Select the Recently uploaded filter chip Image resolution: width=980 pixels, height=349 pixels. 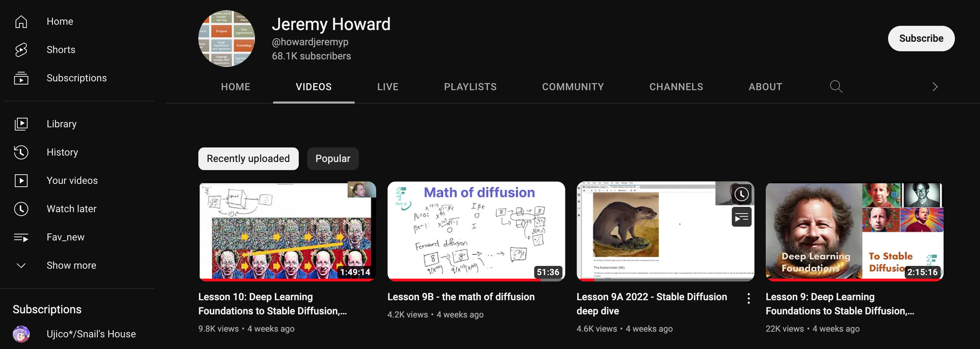pyautogui.click(x=248, y=159)
